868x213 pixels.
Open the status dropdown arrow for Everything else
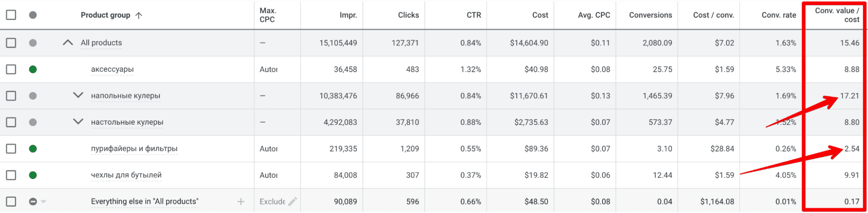(x=43, y=202)
